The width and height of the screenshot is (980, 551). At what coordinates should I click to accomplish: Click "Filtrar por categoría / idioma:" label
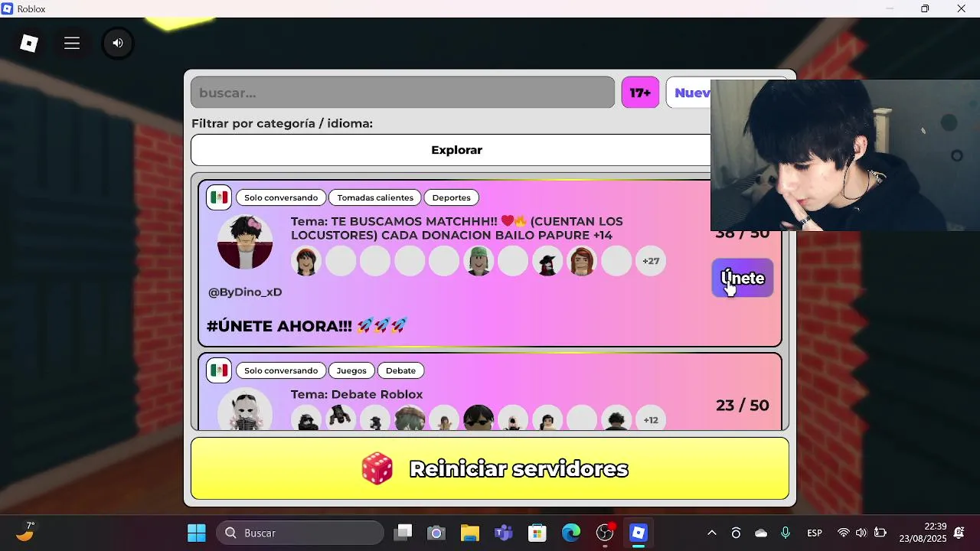click(282, 123)
